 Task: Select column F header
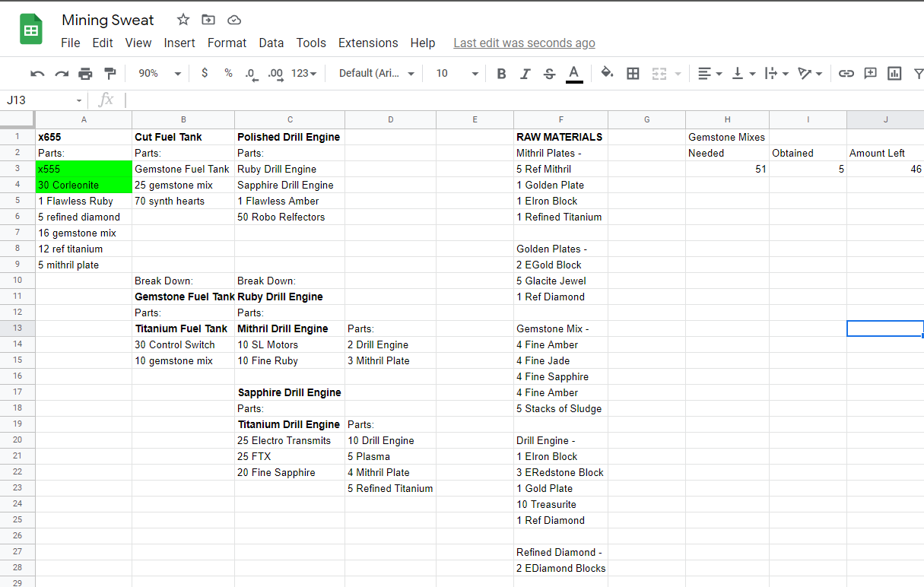560,119
